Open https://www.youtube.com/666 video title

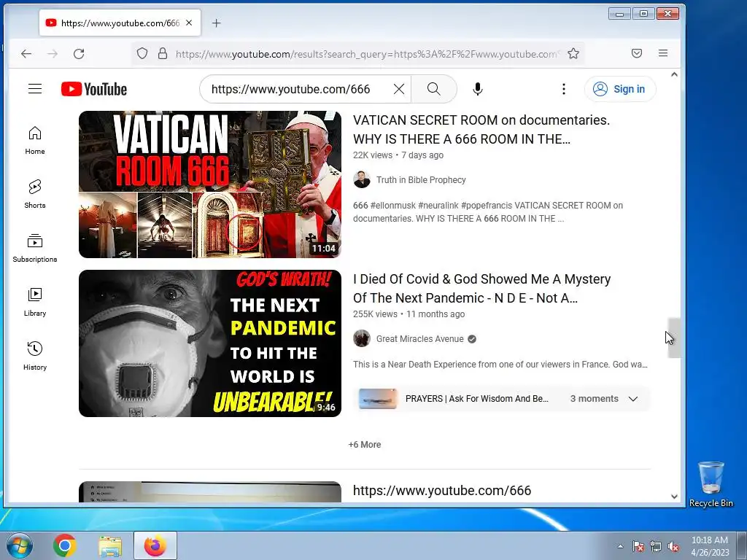[x=442, y=491]
